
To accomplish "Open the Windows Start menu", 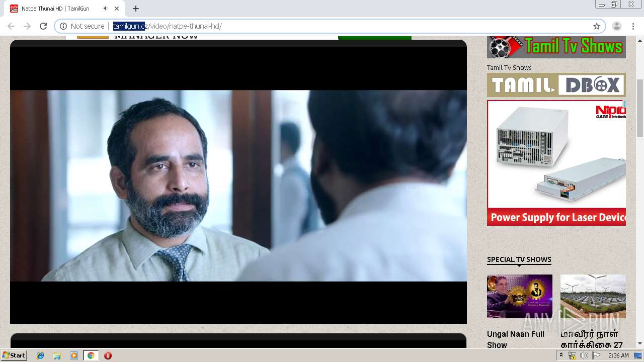I will tap(14, 355).
